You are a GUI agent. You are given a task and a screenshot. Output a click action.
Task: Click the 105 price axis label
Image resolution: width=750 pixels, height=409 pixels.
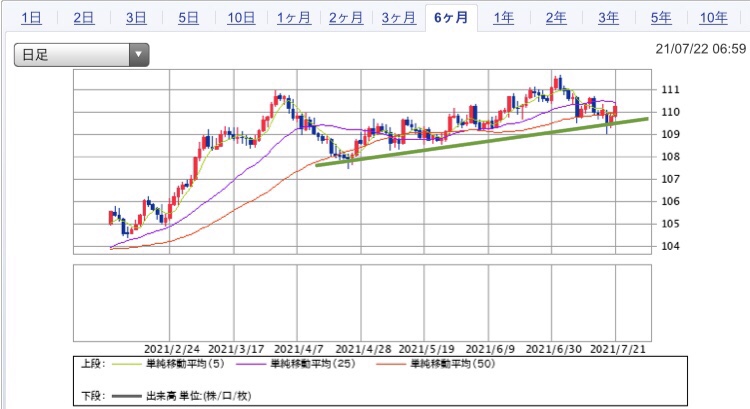[x=670, y=223]
